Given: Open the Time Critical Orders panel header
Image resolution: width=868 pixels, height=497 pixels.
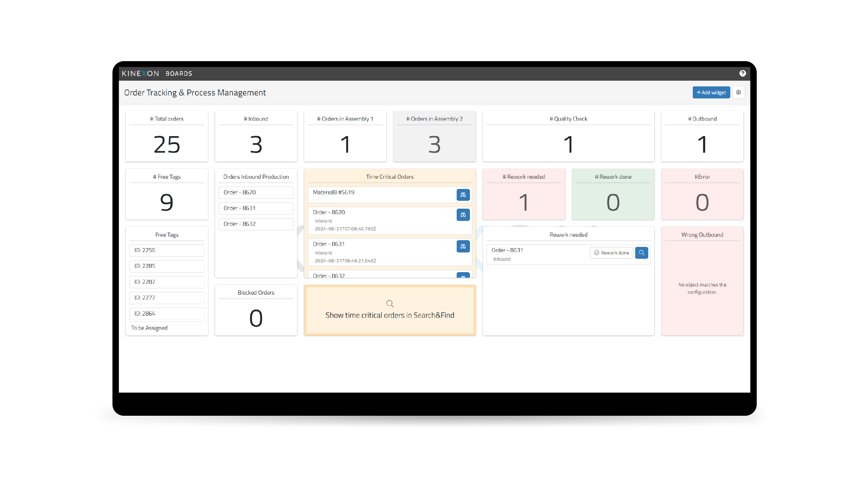Looking at the screenshot, I should (x=389, y=176).
